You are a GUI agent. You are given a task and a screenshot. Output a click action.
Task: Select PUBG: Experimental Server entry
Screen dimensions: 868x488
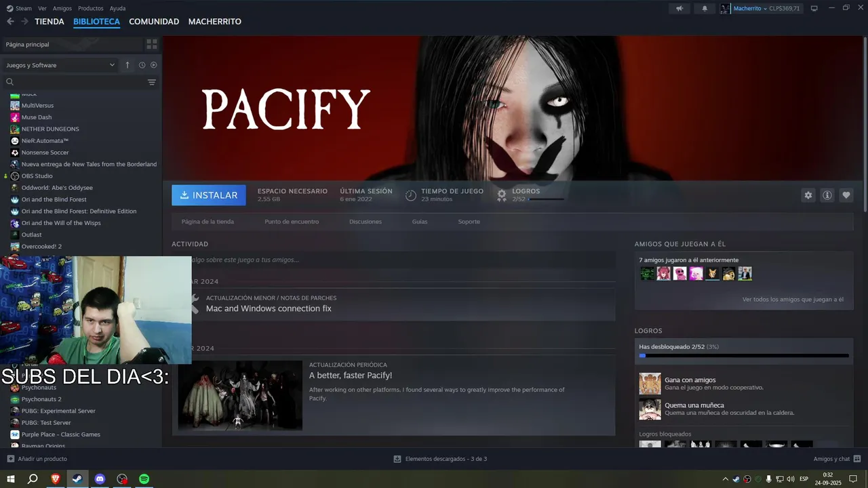point(58,411)
